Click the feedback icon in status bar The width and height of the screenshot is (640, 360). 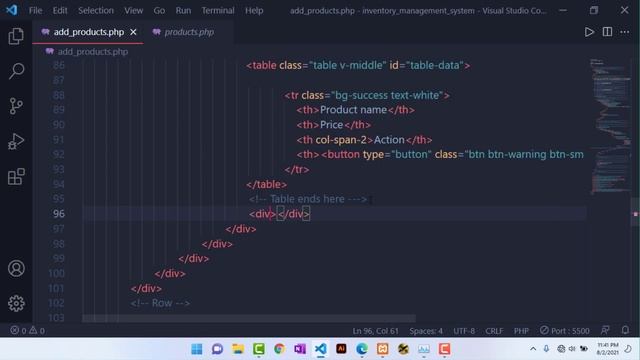coord(605,330)
